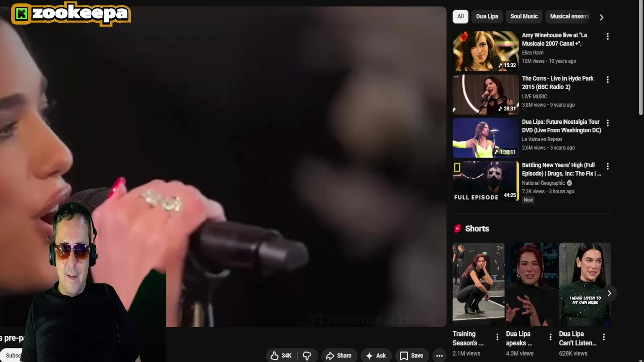644x362 pixels.
Task: Open the Share options
Action: 339,355
